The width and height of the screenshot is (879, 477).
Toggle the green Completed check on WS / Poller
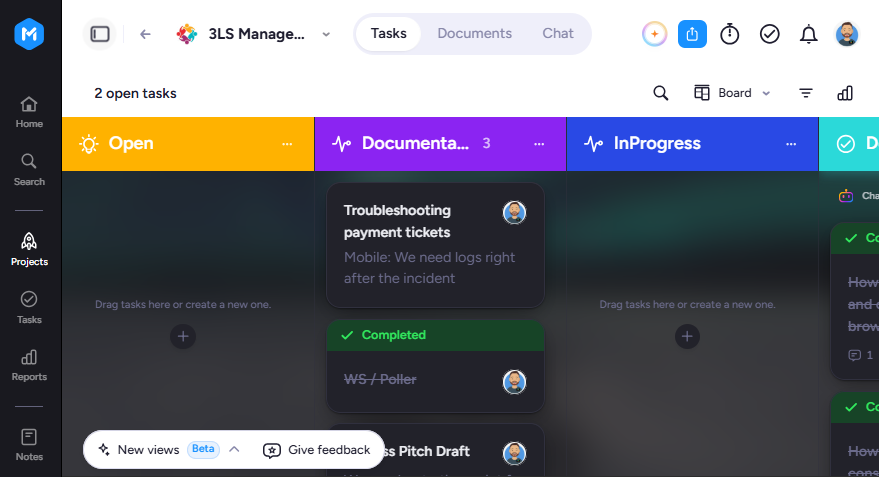point(347,335)
